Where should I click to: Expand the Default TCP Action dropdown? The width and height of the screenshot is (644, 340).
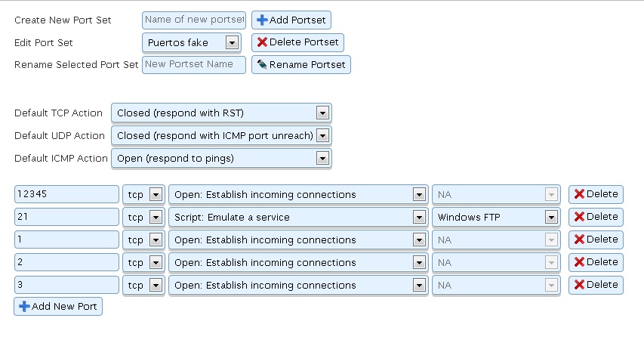pos(221,113)
